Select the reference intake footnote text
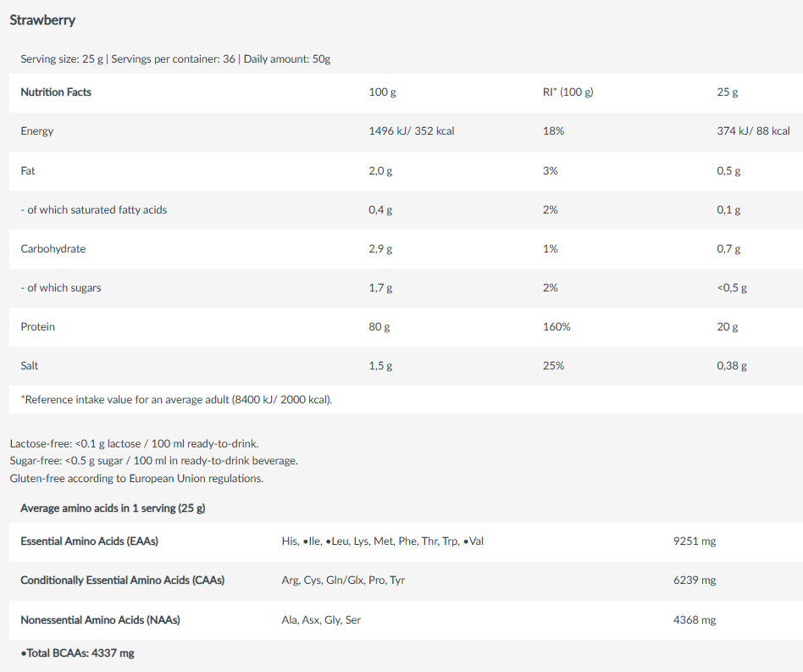This screenshot has height=672, width=803. [x=176, y=399]
